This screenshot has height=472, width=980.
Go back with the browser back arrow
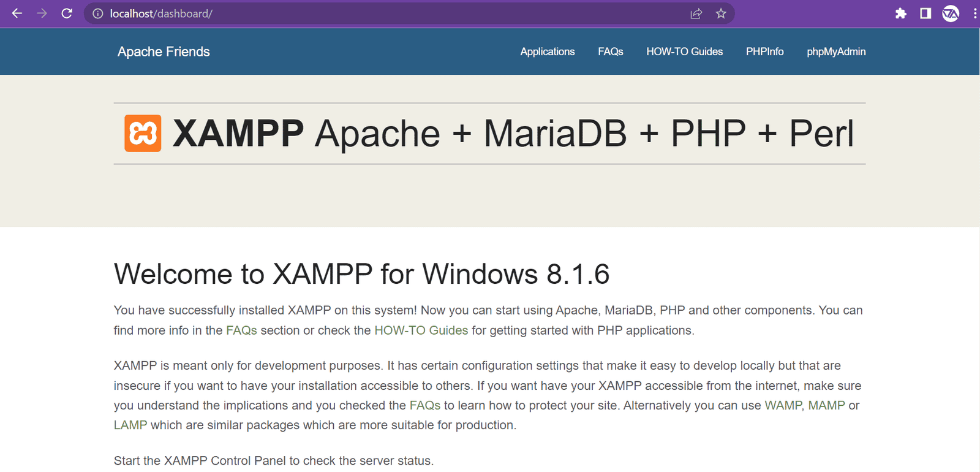[17, 13]
